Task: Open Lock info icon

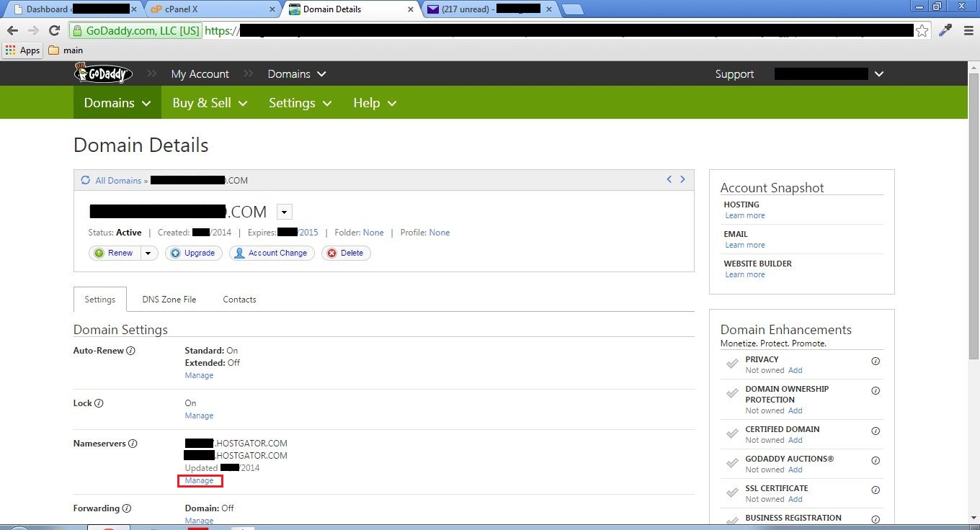Action: 99,403
